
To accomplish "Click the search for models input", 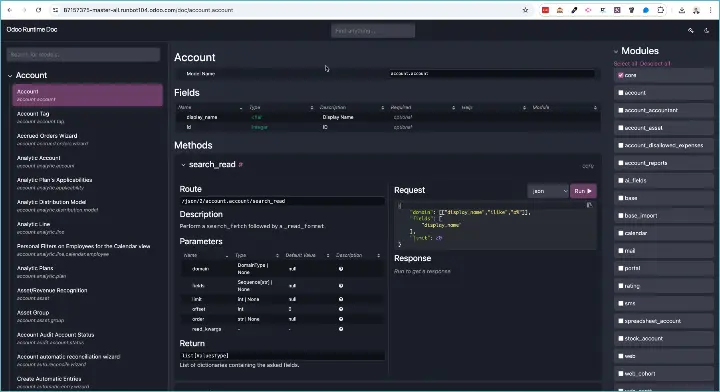I will [x=83, y=55].
